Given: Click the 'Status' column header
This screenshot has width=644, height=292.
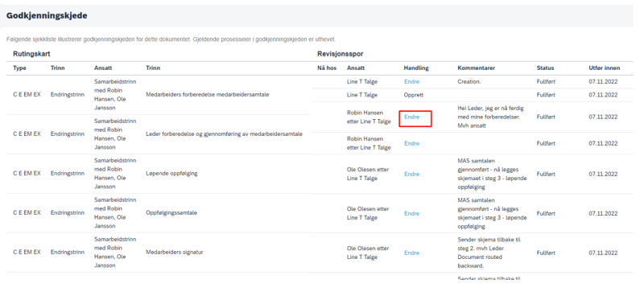Looking at the screenshot, I should pos(545,68).
